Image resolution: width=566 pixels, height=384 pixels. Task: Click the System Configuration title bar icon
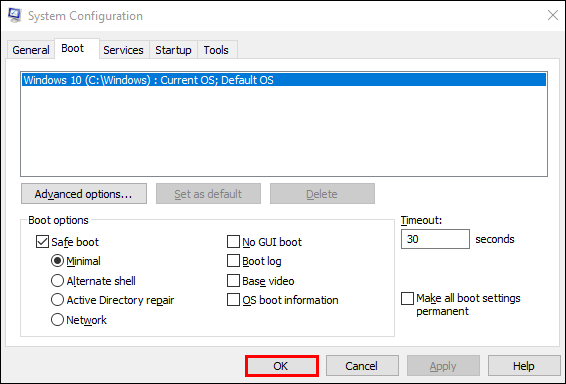click(x=15, y=16)
